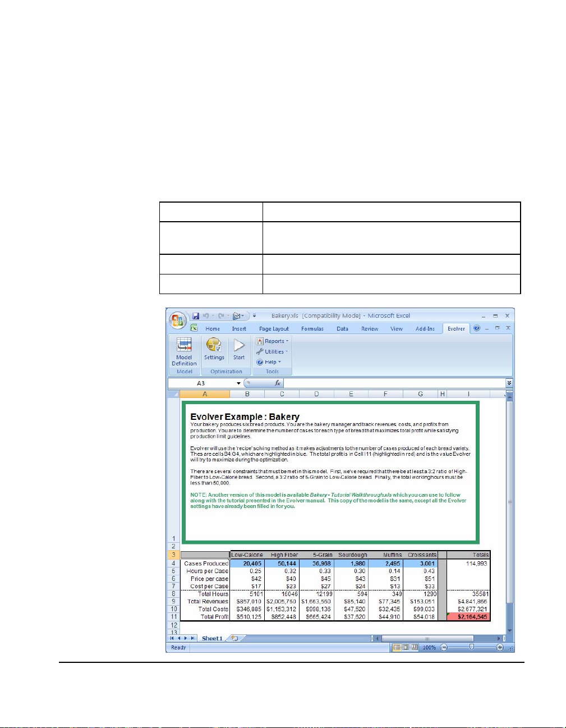Undo the last action
The width and height of the screenshot is (566, 728).
pyautogui.click(x=206, y=316)
